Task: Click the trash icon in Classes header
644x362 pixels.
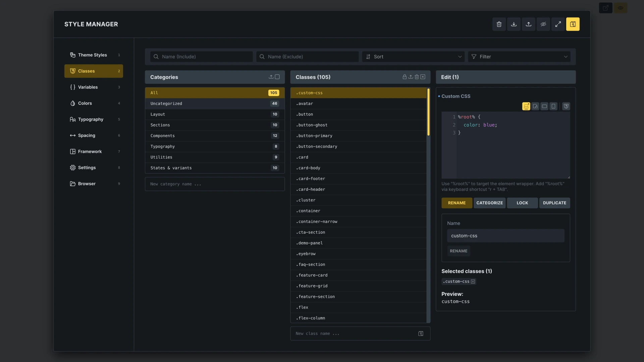Action: 417,77
